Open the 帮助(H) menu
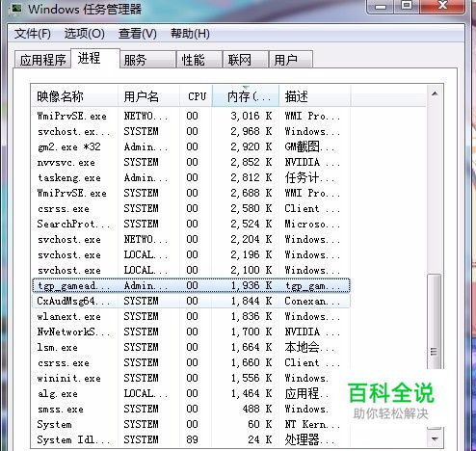 point(190,34)
